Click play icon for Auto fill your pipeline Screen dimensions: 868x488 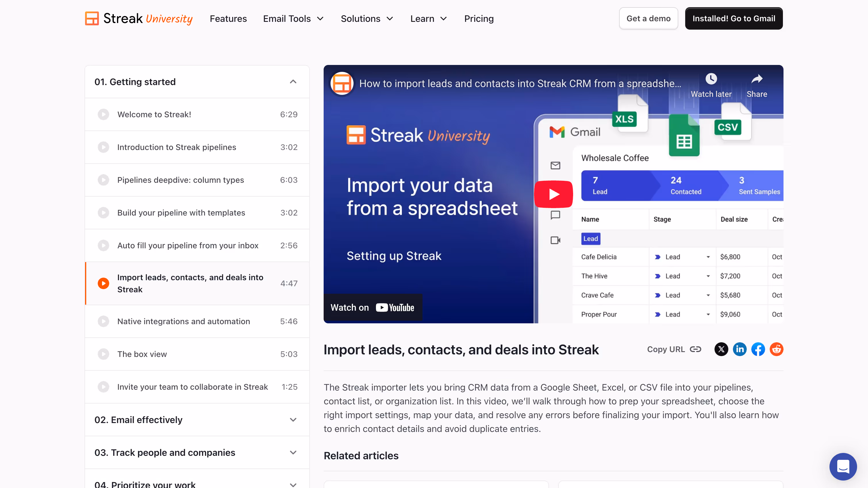[103, 245]
